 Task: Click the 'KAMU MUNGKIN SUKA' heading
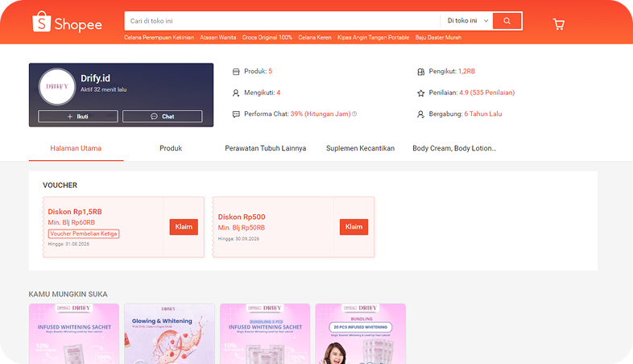tap(68, 294)
